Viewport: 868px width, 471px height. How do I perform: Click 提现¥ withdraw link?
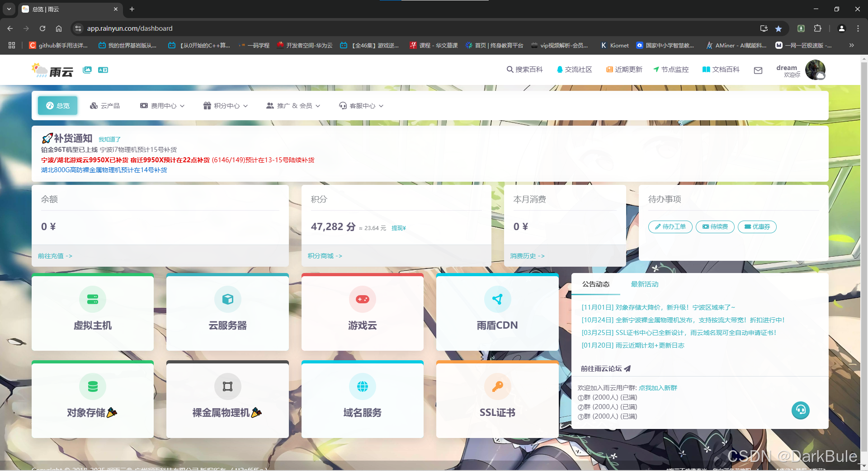[x=399, y=228]
